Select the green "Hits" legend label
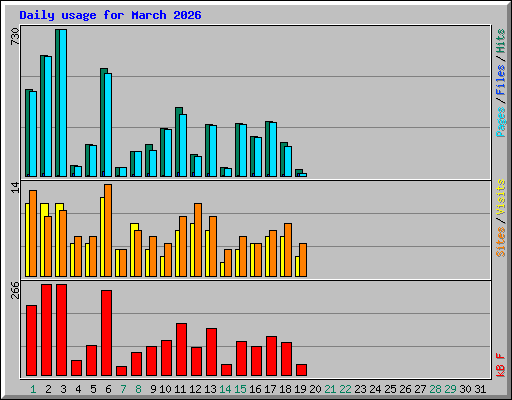Image resolution: width=512 pixels, height=400 pixels. click(x=500, y=41)
